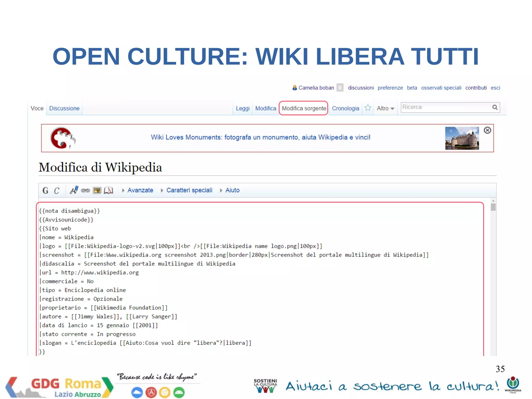Viewport: 532px width, 399px height.
Task: Click the line "|nome = Wikipedia"
Action: coord(66,237)
